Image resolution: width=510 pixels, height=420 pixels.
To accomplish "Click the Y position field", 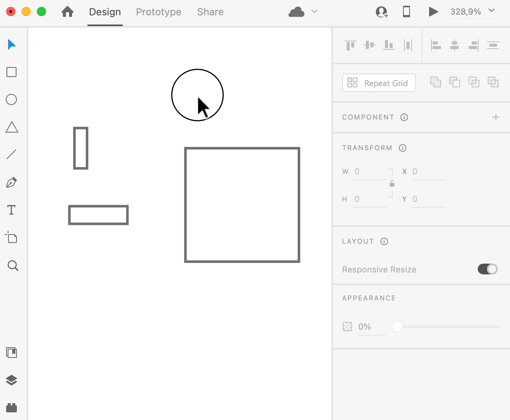I will (x=427, y=199).
